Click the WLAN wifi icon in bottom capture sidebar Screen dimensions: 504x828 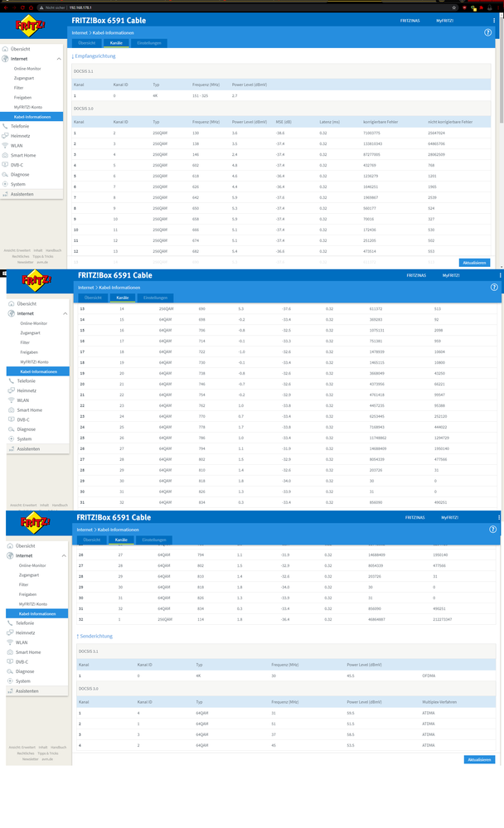(x=10, y=642)
